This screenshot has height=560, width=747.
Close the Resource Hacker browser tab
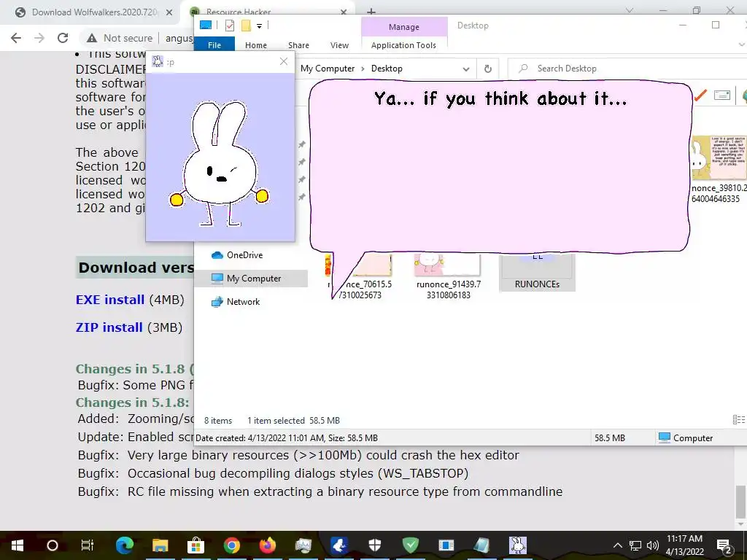click(344, 12)
